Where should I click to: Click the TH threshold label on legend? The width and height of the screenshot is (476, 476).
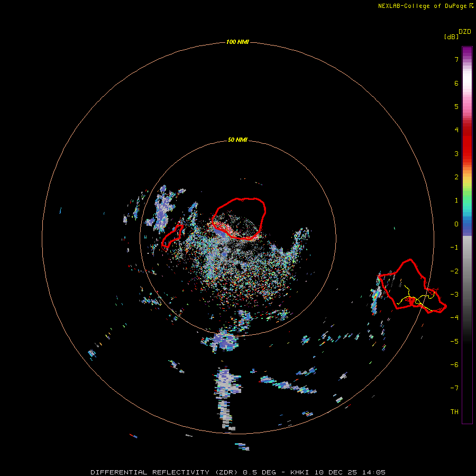click(x=454, y=412)
